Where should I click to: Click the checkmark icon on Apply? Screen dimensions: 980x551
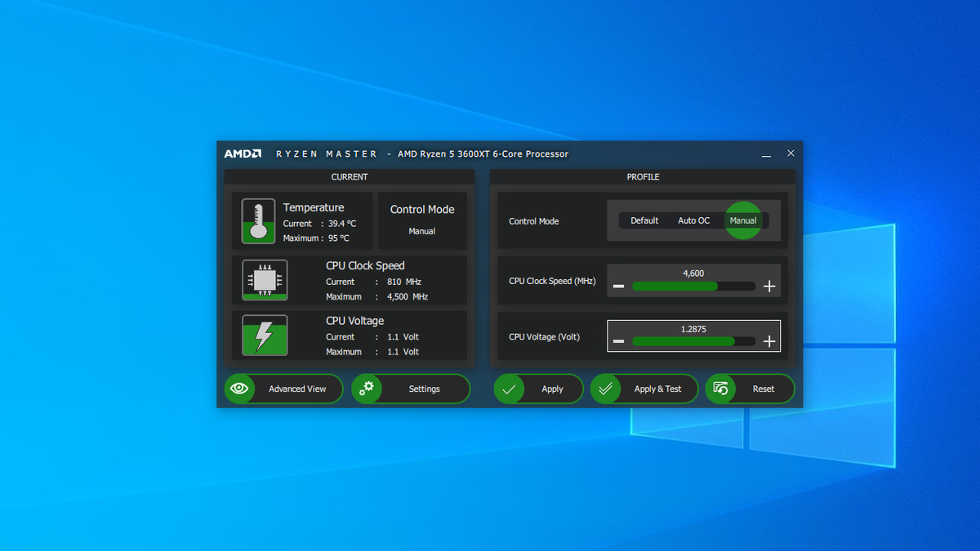pos(509,389)
